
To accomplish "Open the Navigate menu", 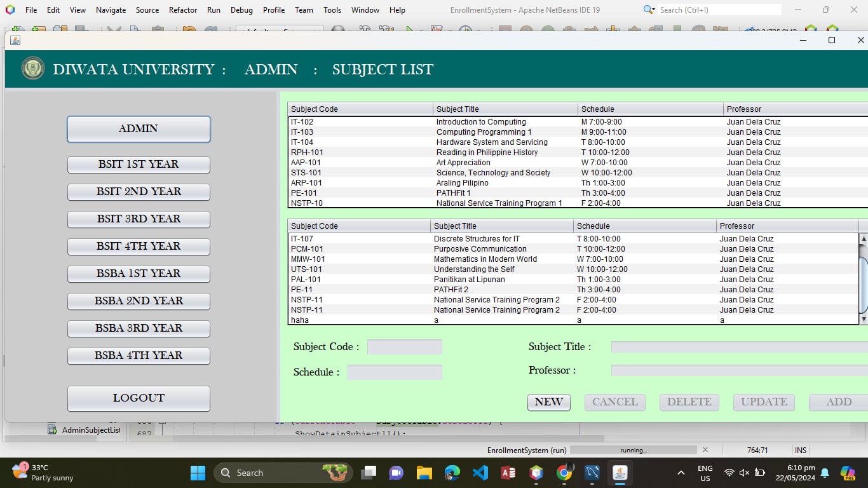I will coord(111,10).
